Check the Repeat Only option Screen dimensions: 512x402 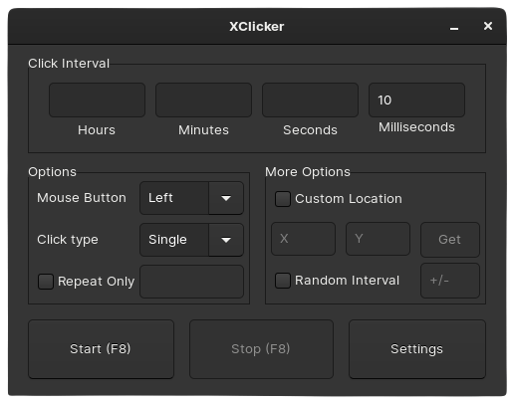[46, 282]
